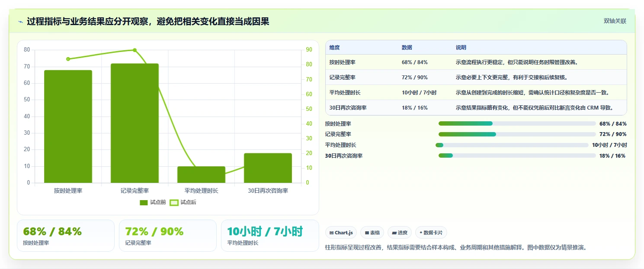
Task: Click the 30日再次咨询率 progress bar
Action: (x=517, y=156)
